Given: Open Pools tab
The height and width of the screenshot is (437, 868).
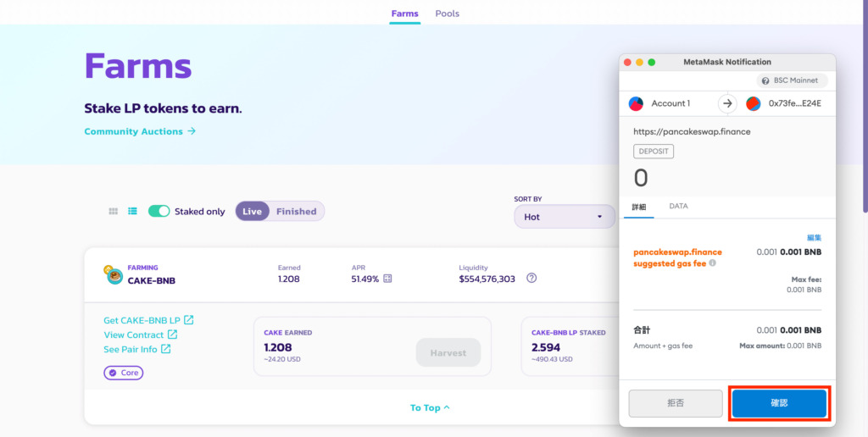Looking at the screenshot, I should tap(448, 14).
